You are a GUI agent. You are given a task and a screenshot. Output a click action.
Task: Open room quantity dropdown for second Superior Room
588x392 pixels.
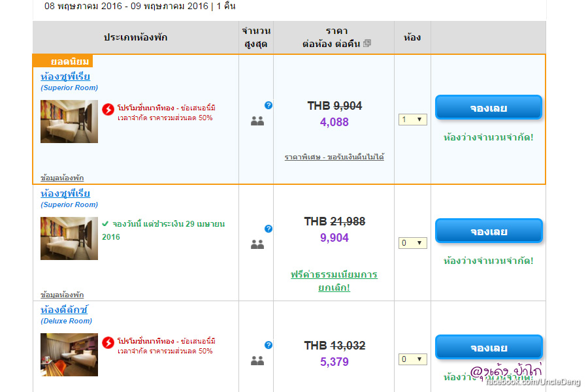(x=413, y=243)
